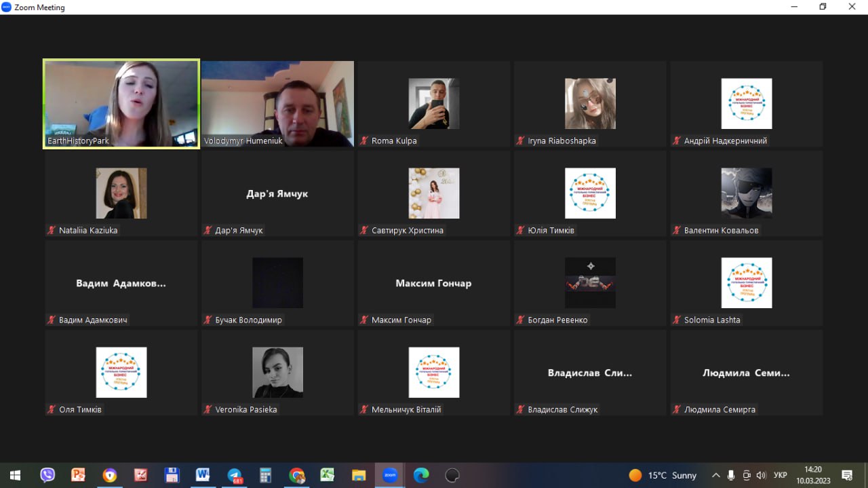
Task: Open Microsoft Edge from the taskbar
Action: [x=421, y=475]
